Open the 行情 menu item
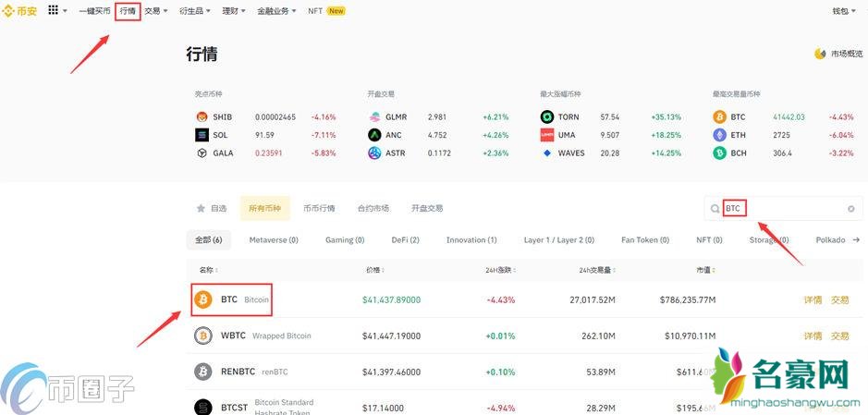 pyautogui.click(x=128, y=11)
